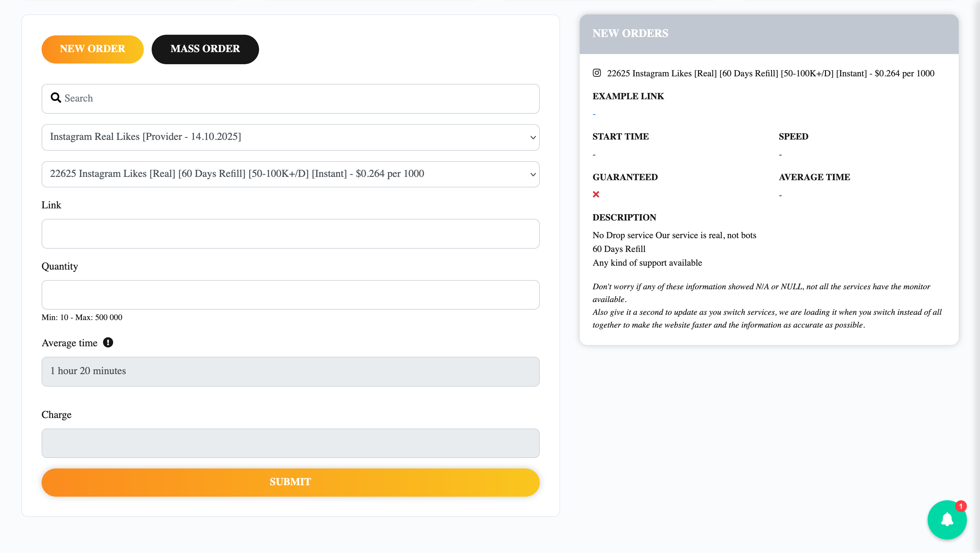
Task: Click into the Quantity input field
Action: [x=290, y=295]
